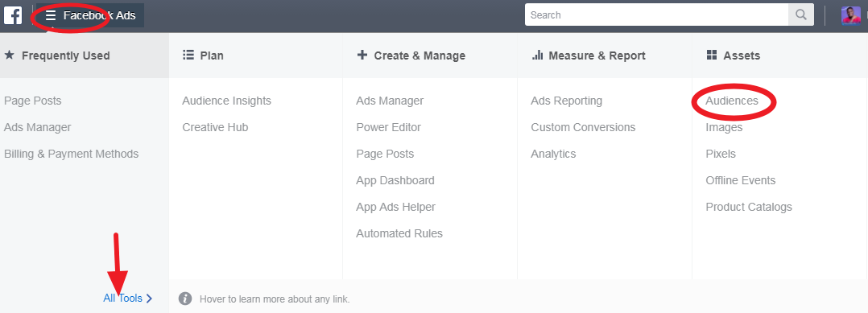
Task: Open App Dashboard
Action: (x=395, y=180)
